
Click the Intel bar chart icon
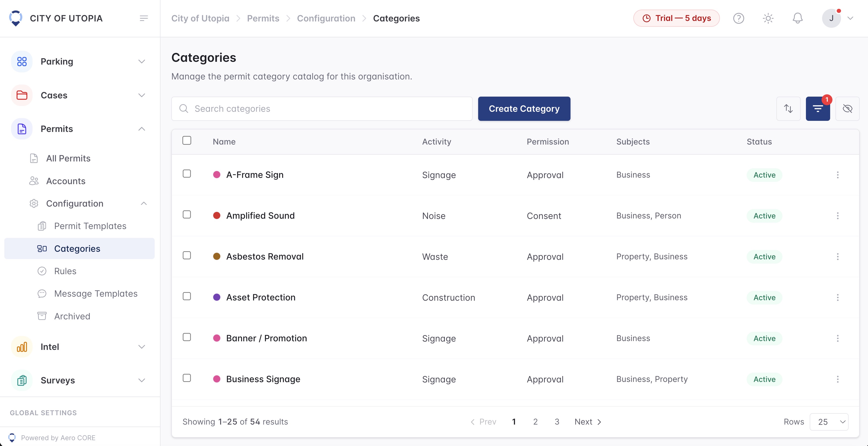[x=22, y=347]
